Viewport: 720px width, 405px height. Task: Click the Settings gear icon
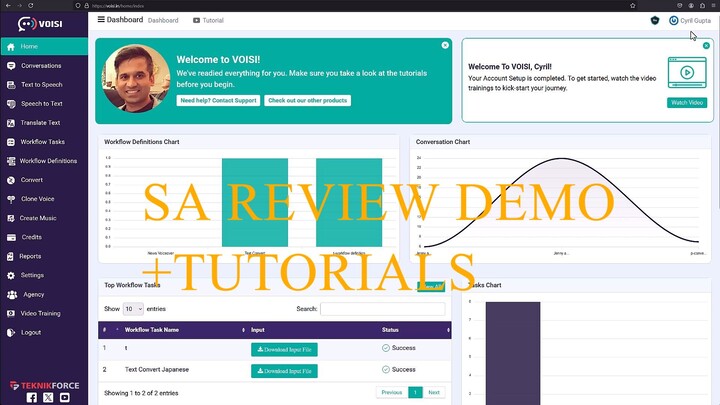click(x=11, y=276)
